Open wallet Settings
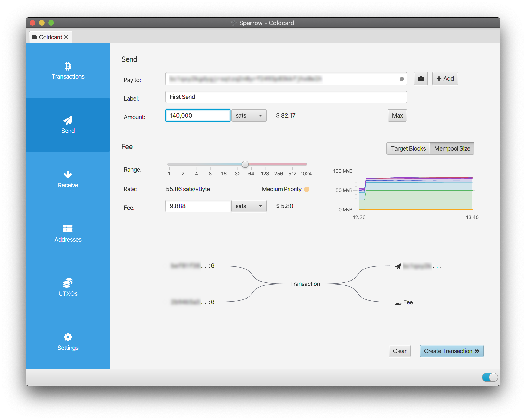Viewport: 526px width, 420px height. tap(68, 341)
